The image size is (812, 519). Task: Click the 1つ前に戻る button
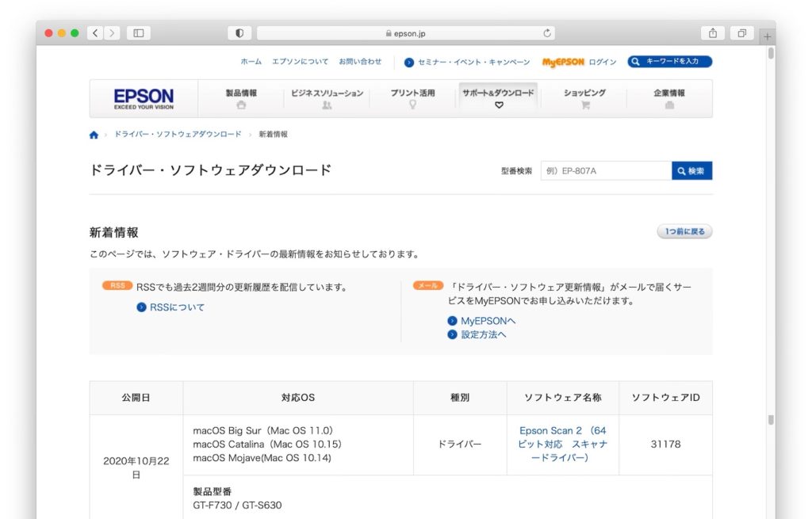(x=684, y=230)
